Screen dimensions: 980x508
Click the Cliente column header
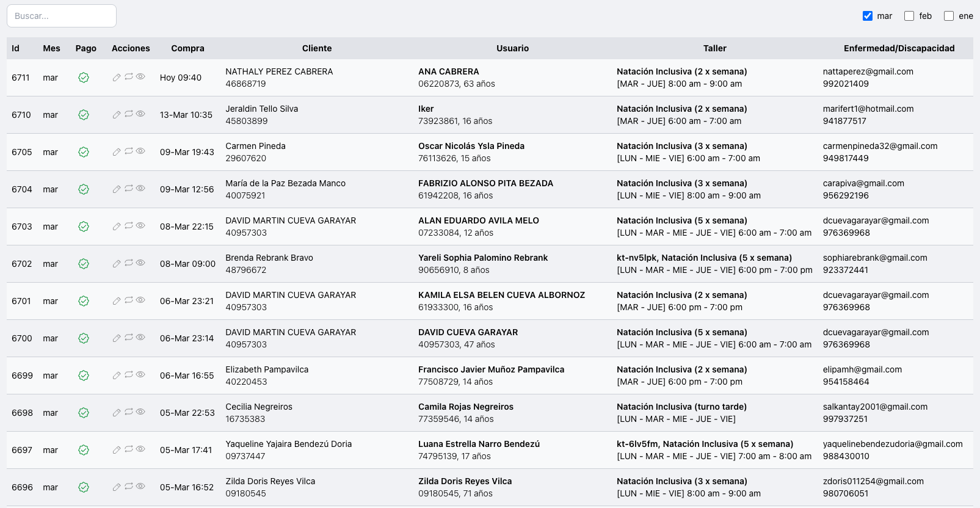tap(317, 48)
